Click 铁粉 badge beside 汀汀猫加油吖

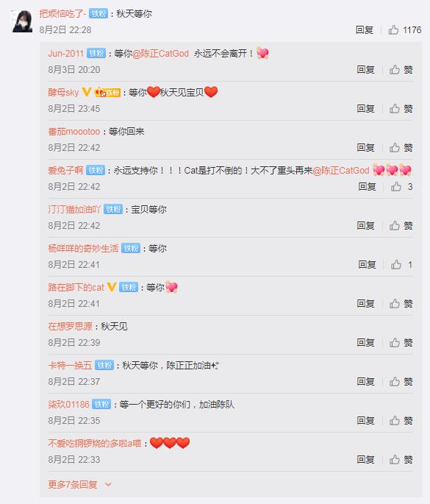[x=113, y=210]
